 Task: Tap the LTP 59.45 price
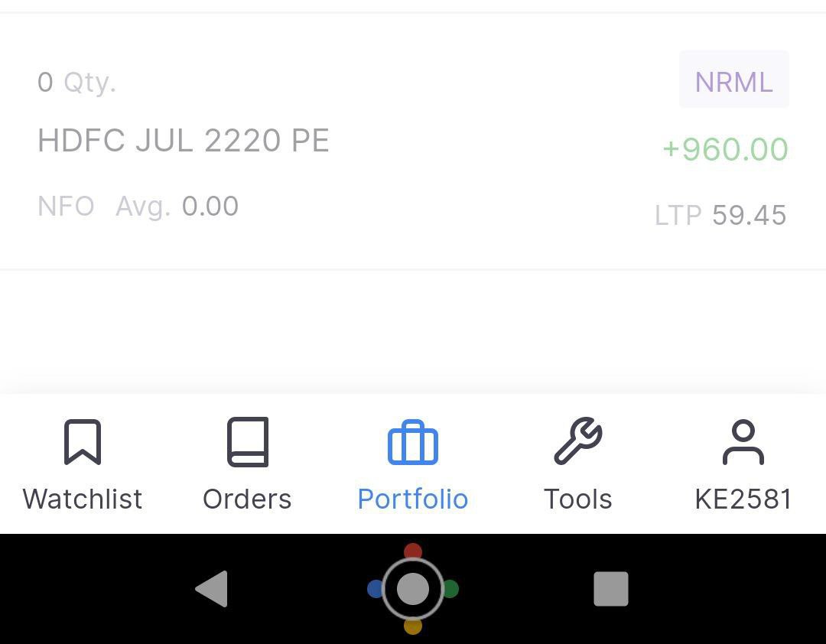(720, 216)
